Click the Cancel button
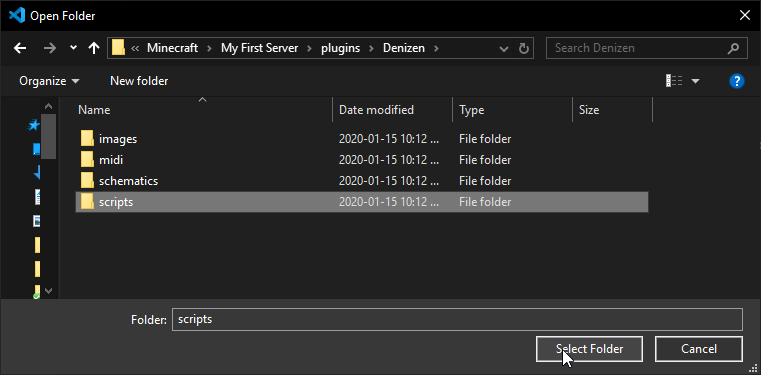The width and height of the screenshot is (761, 375). 698,349
